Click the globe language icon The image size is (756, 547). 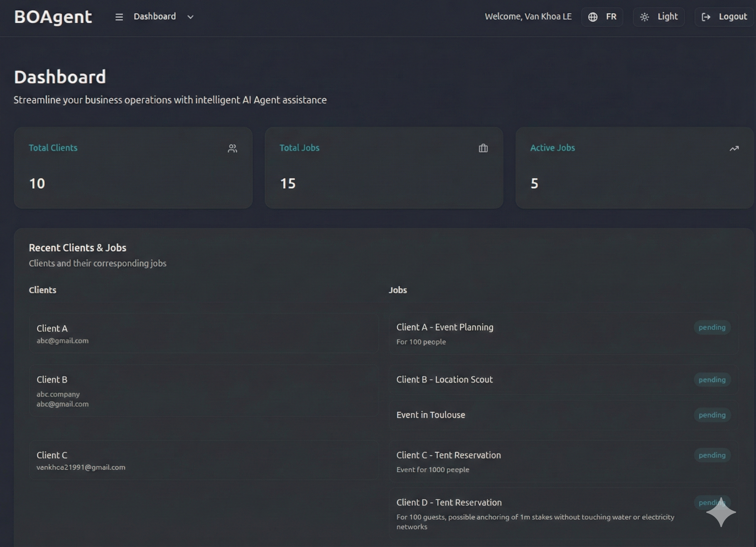593,17
